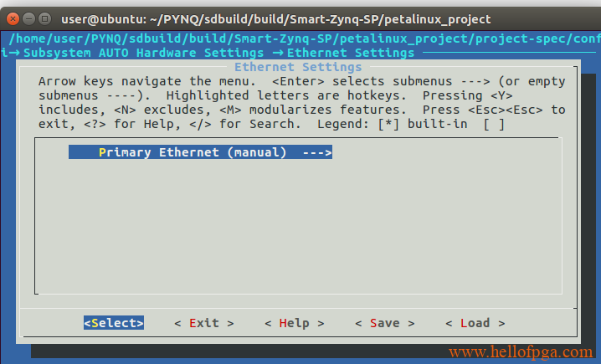Click the www.hellofpga.com watermark link
The height and width of the screenshot is (364, 601).
(x=521, y=351)
